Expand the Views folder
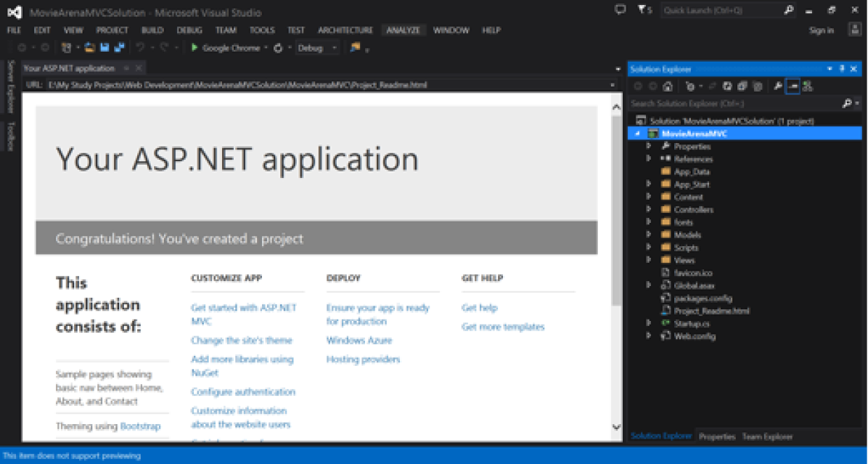 click(648, 260)
